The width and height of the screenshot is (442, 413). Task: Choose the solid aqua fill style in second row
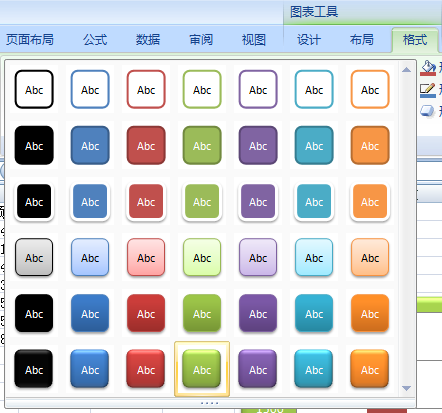[314, 145]
